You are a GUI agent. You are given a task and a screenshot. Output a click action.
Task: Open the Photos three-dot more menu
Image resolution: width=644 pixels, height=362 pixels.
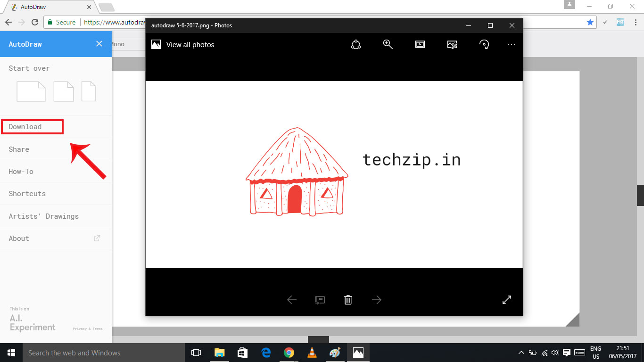pos(512,45)
